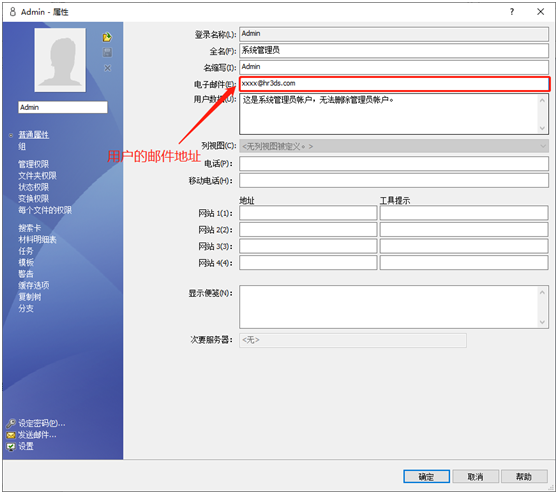Viewport: 558px width, 494px height.
Task: Click the 显示便签 scrollbar up arrow
Action: pos(542,293)
